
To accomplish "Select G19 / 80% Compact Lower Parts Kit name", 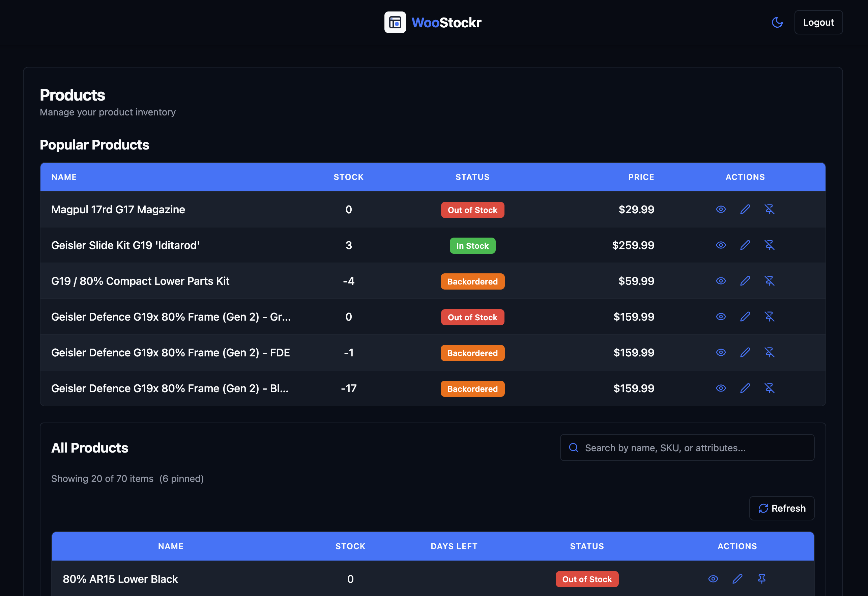I will (x=140, y=281).
